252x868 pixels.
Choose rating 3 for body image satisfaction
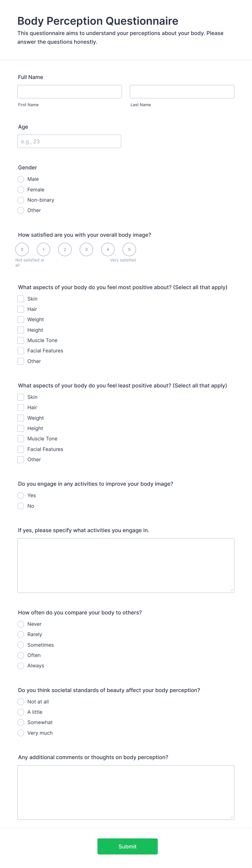[86, 249]
